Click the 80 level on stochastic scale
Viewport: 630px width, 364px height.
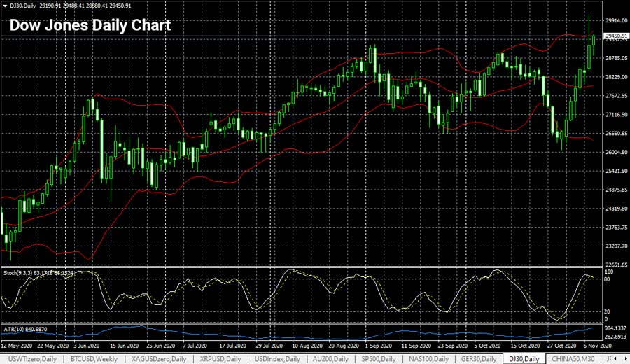(608, 279)
